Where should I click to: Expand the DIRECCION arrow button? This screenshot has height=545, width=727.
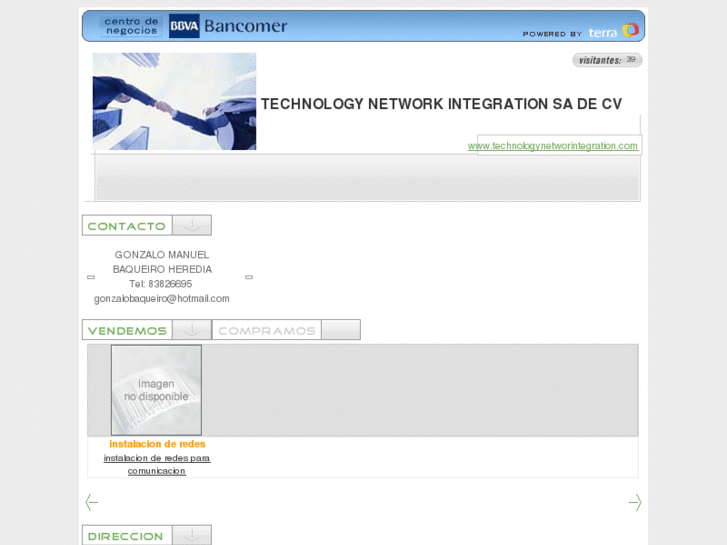[x=192, y=535]
